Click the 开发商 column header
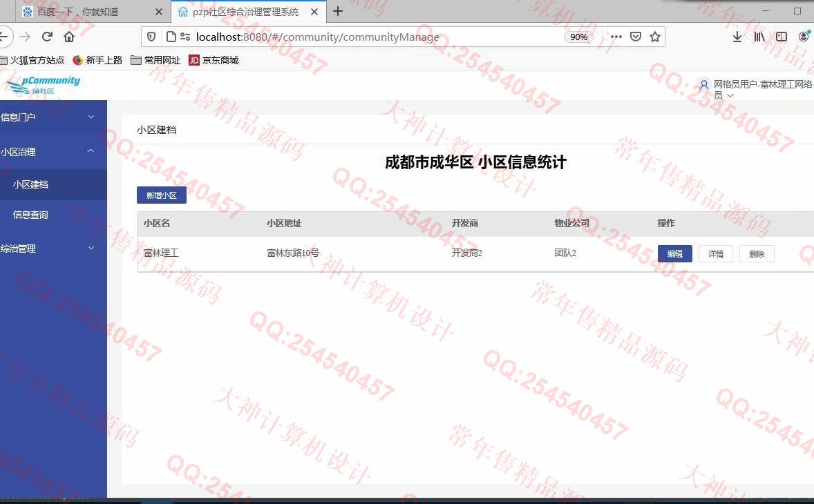 click(x=464, y=223)
